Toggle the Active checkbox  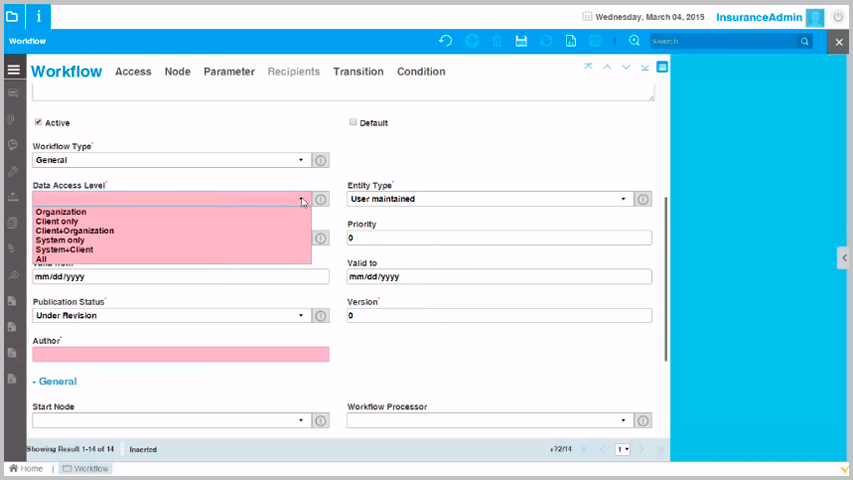(x=38, y=122)
